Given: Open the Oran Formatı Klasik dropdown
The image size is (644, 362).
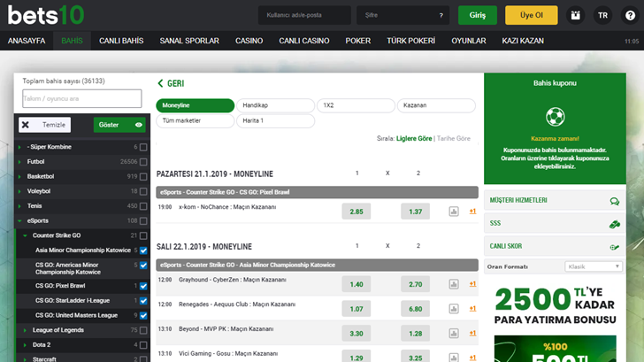Looking at the screenshot, I should click(x=594, y=266).
